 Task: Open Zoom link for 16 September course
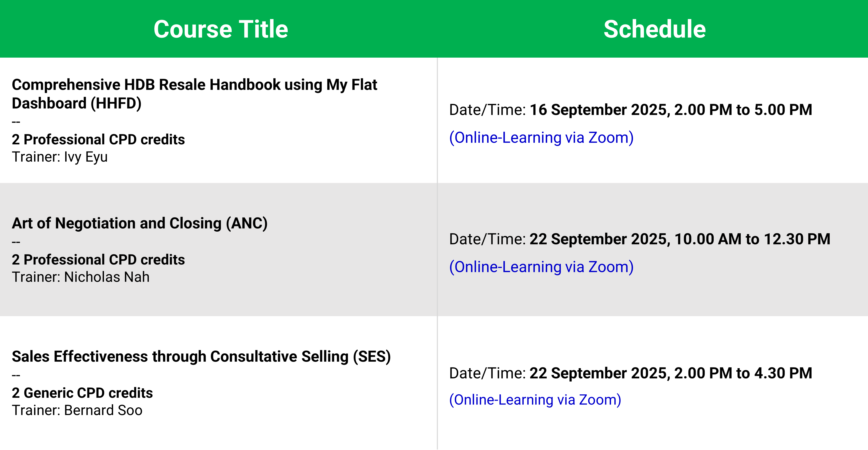coord(542,138)
